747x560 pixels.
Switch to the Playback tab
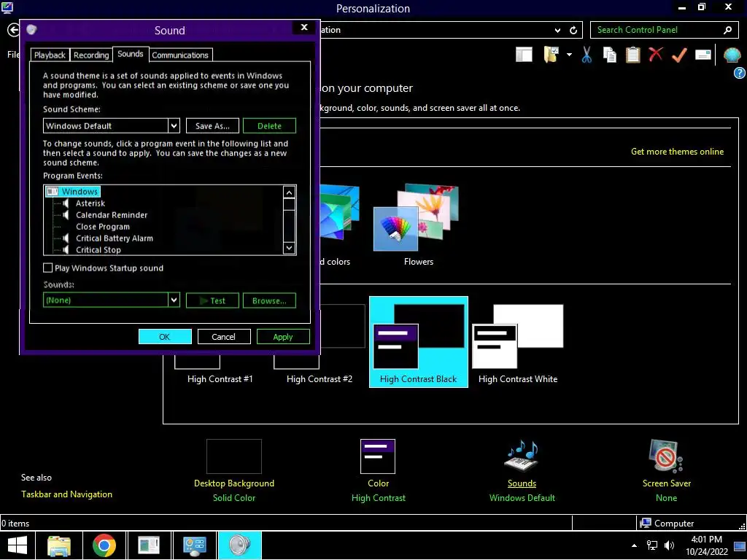click(50, 55)
